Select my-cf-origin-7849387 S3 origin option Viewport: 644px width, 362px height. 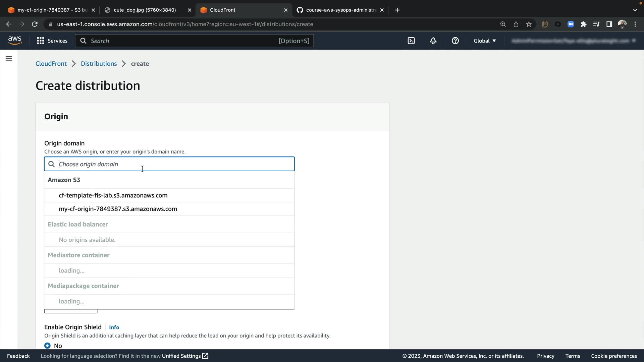pos(118,209)
